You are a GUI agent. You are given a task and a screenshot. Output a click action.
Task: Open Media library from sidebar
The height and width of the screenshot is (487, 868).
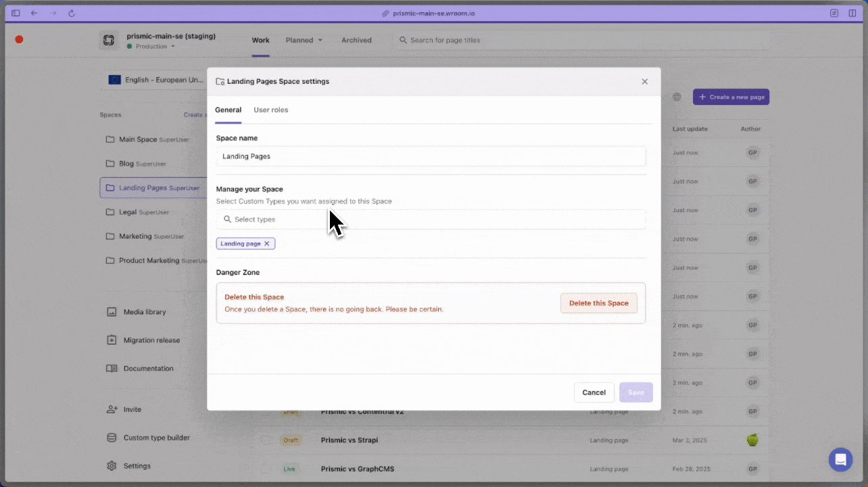click(136, 312)
